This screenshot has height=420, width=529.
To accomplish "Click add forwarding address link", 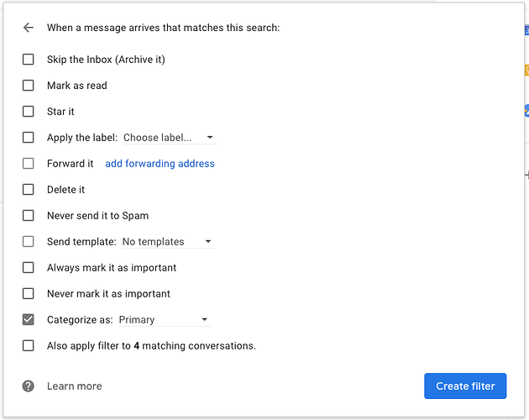I will [160, 164].
